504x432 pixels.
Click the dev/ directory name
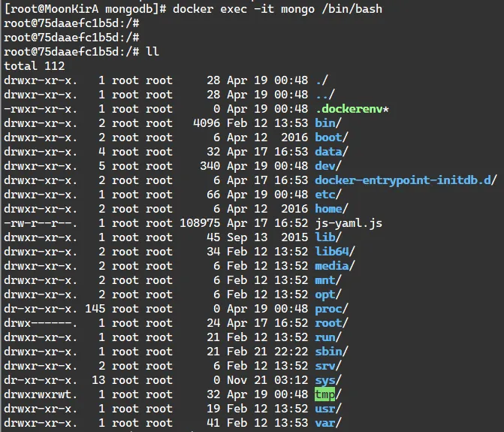(328, 166)
